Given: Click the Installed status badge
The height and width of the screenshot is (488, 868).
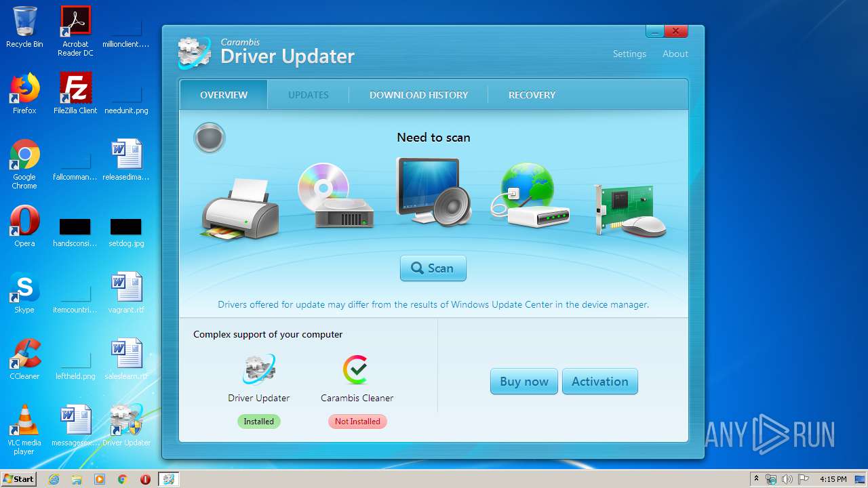Looking at the screenshot, I should point(259,422).
